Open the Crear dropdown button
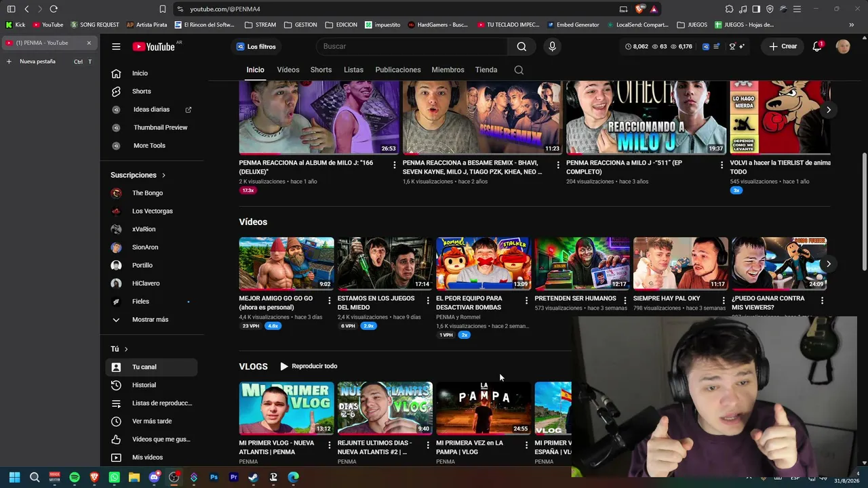 [783, 47]
